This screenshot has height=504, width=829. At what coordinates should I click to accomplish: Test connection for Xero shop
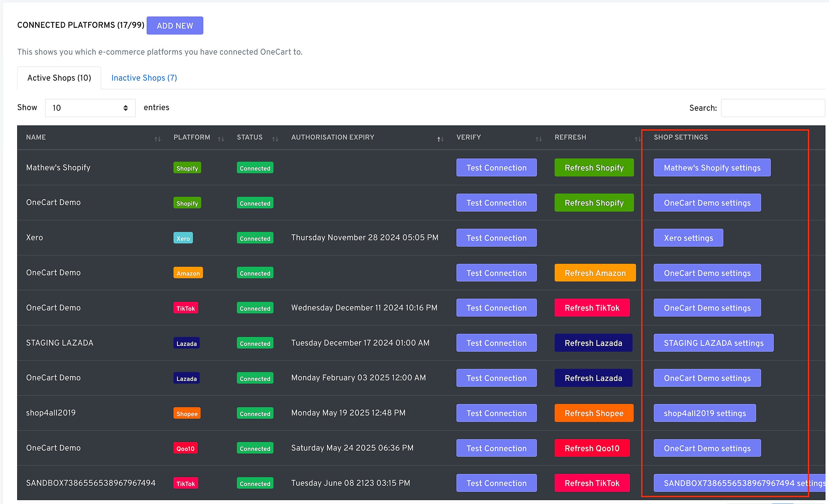click(x=496, y=238)
